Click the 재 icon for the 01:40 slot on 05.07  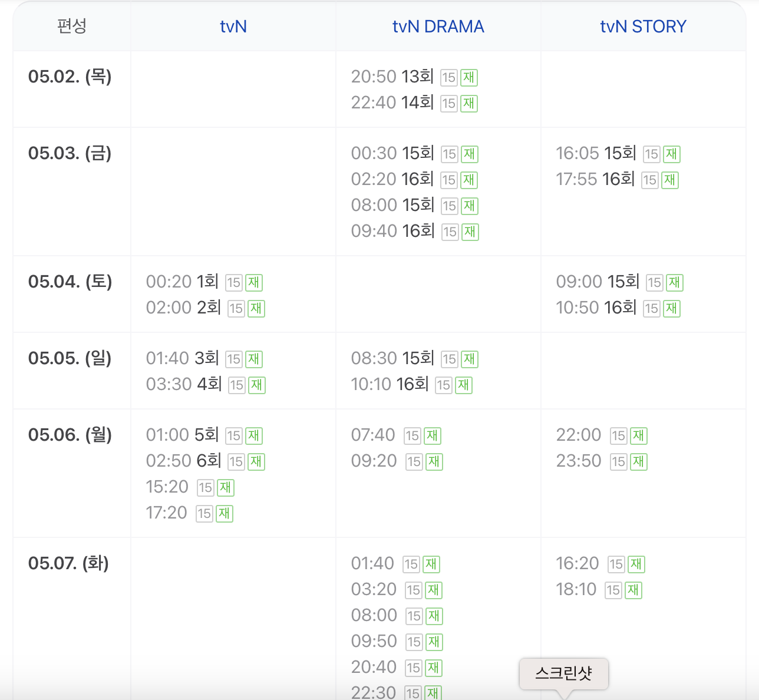pos(431,564)
